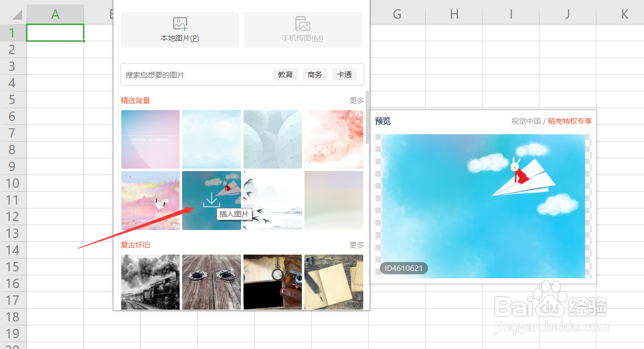Select row 10 header

(x=13, y=183)
